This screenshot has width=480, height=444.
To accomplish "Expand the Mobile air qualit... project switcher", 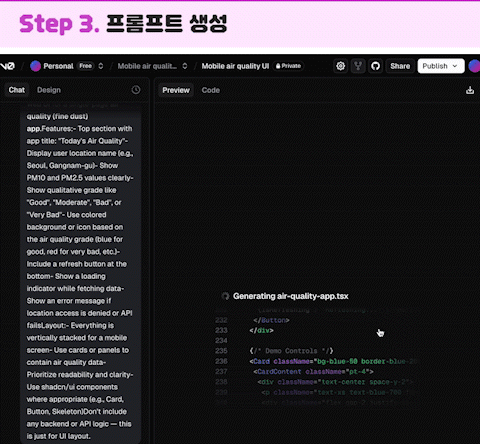I will pyautogui.click(x=185, y=66).
